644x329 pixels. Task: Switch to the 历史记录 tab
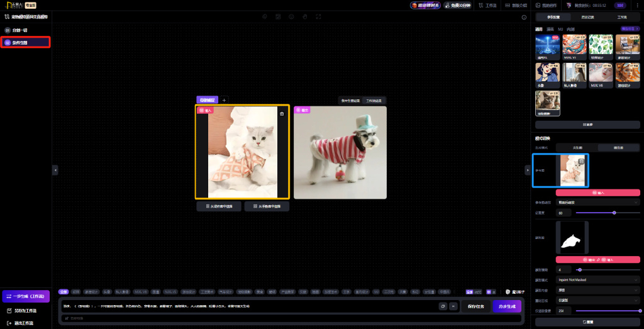588,17
